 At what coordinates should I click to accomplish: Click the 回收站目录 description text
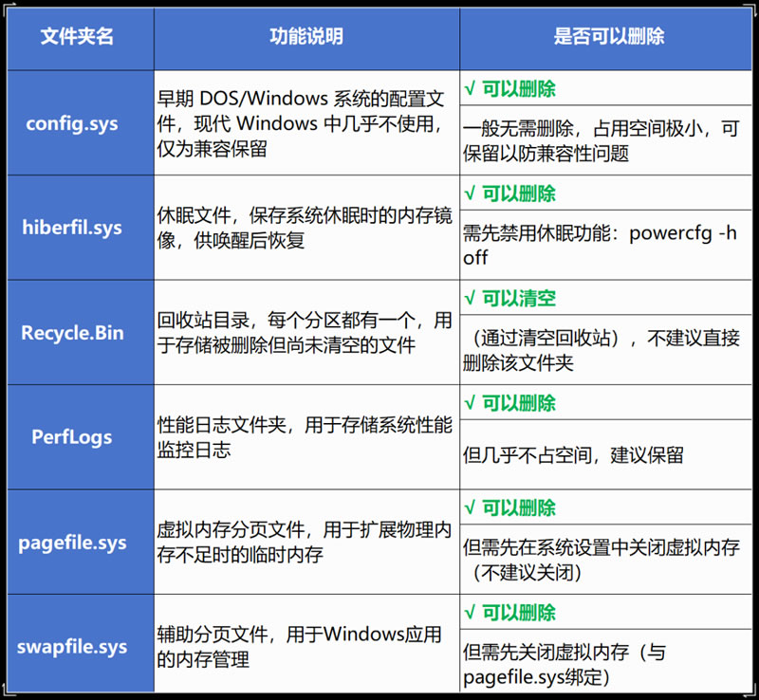tap(304, 333)
